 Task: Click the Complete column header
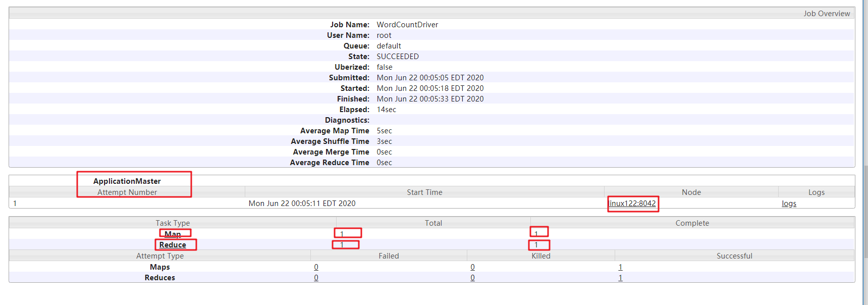tap(692, 223)
